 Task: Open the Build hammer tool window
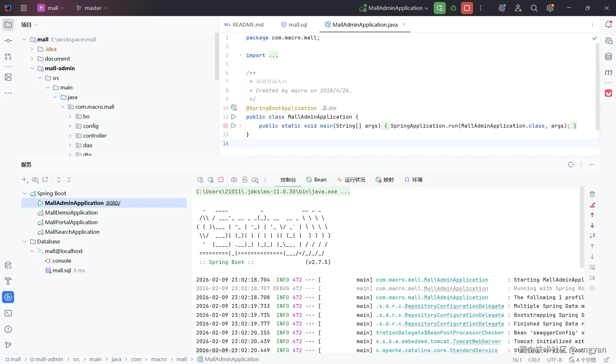(x=8, y=281)
